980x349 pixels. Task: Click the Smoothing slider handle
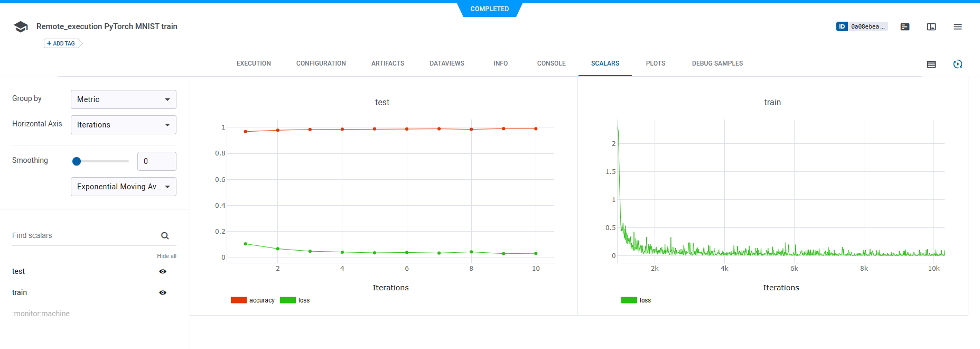pos(77,161)
